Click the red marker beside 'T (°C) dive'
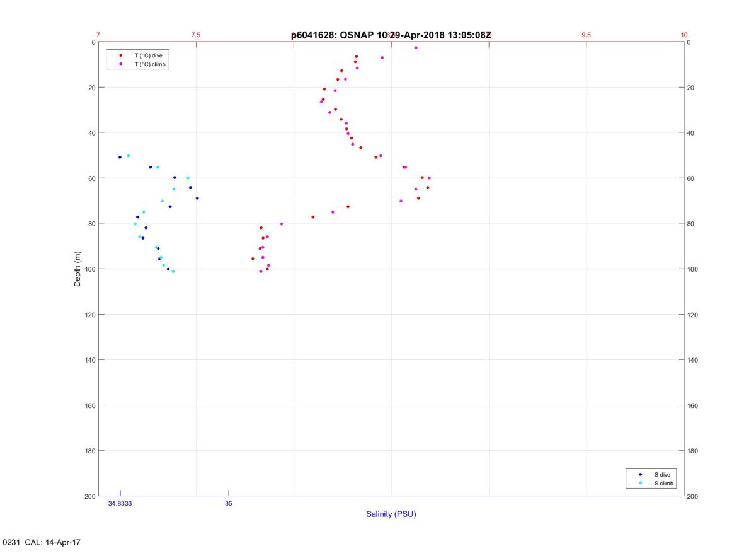This screenshot has height=558, width=756. [x=120, y=55]
